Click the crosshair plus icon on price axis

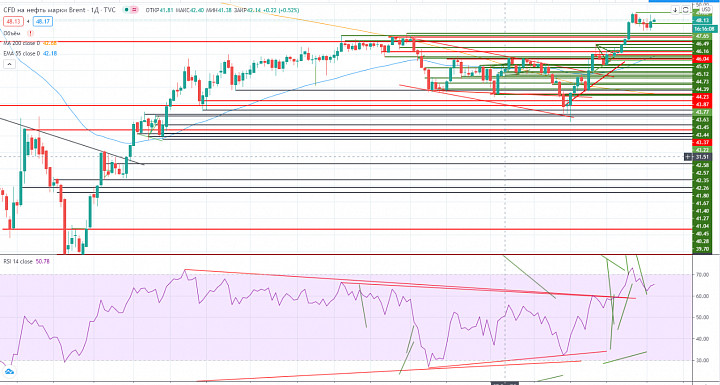click(x=687, y=157)
